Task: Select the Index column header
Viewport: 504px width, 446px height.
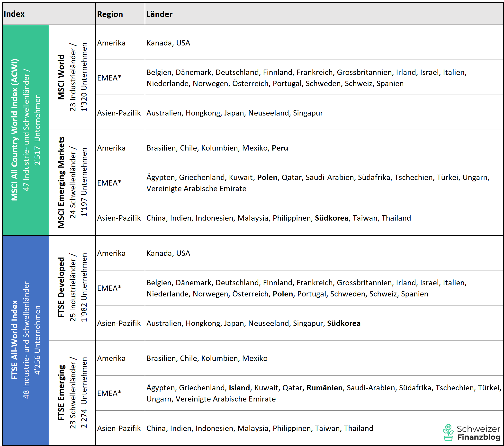Action: [14, 14]
